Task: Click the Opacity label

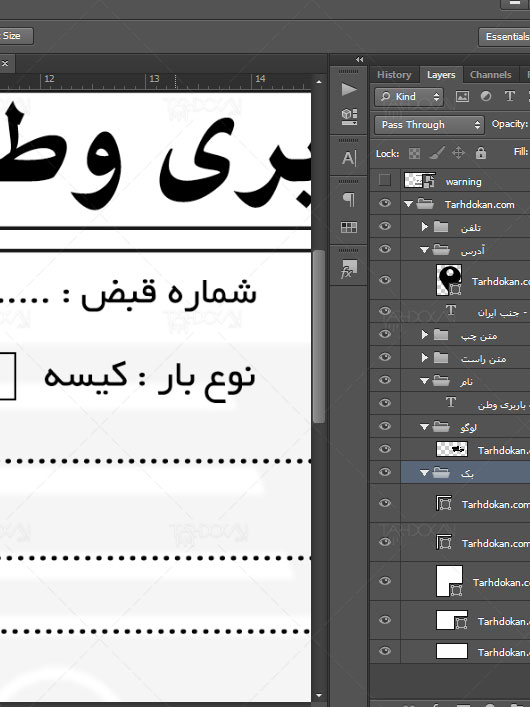Action: point(509,124)
